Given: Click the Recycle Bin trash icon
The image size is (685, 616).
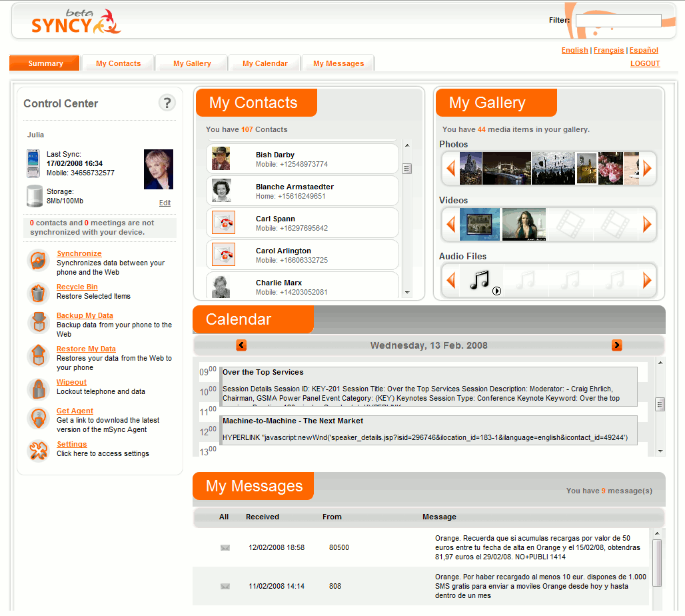Looking at the screenshot, I should pos(38,293).
